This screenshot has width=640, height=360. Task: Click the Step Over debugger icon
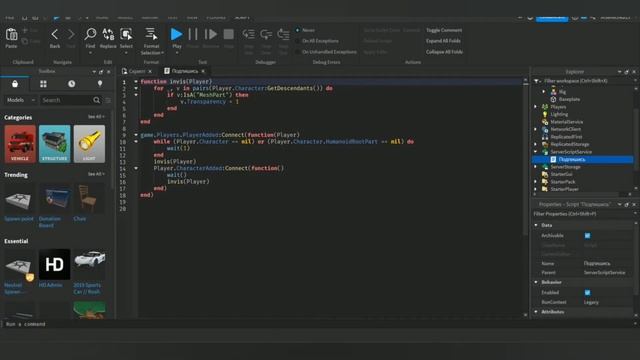point(266,34)
